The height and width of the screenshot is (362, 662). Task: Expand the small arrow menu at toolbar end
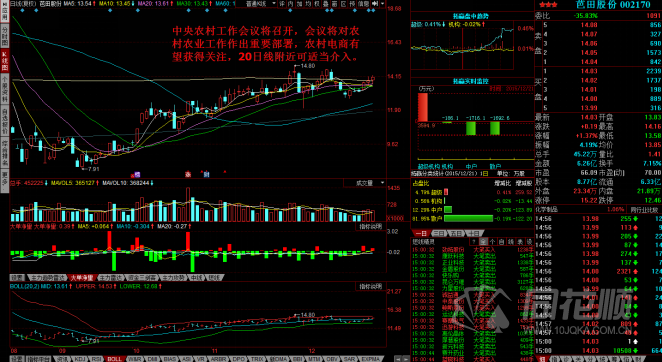pos(383,4)
